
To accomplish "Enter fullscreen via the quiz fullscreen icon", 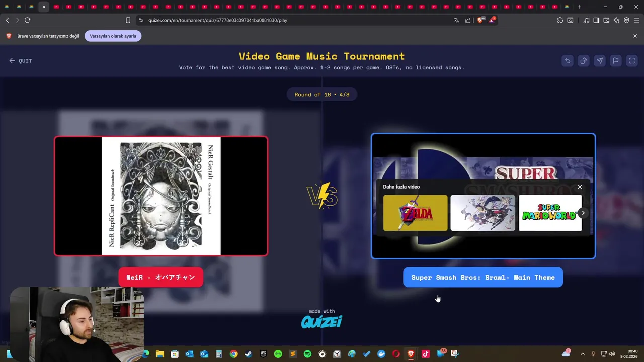I will 632,61.
